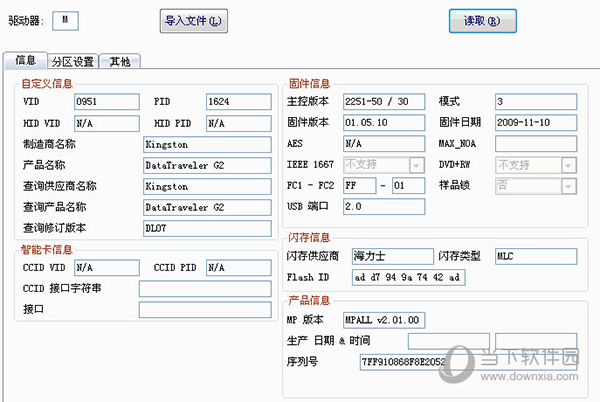Image resolution: width=600 pixels, height=402 pixels.
Task: Click the MP 版本 field
Action: tap(386, 320)
